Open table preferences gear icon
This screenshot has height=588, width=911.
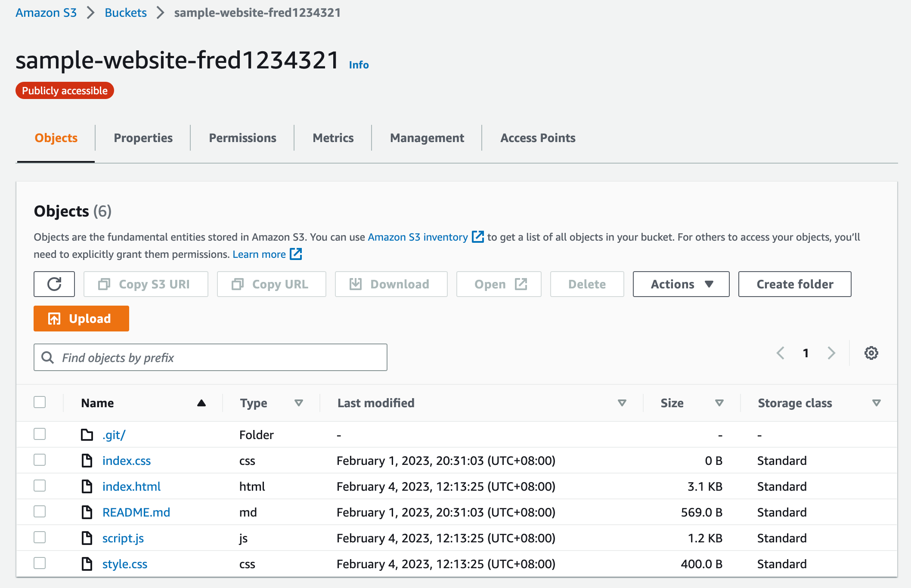click(x=871, y=353)
